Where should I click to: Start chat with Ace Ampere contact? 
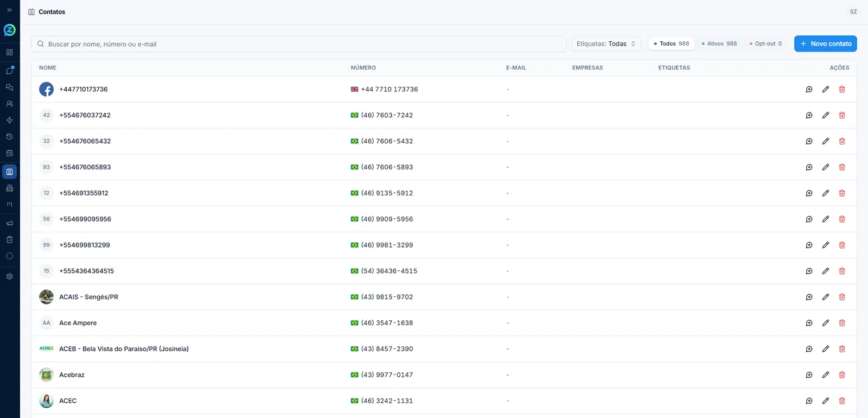809,323
